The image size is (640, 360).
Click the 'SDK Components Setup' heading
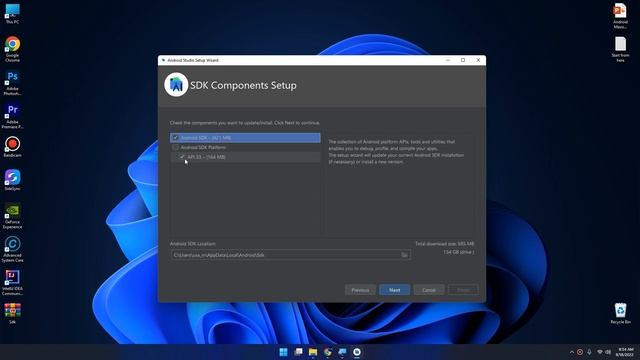click(x=243, y=85)
